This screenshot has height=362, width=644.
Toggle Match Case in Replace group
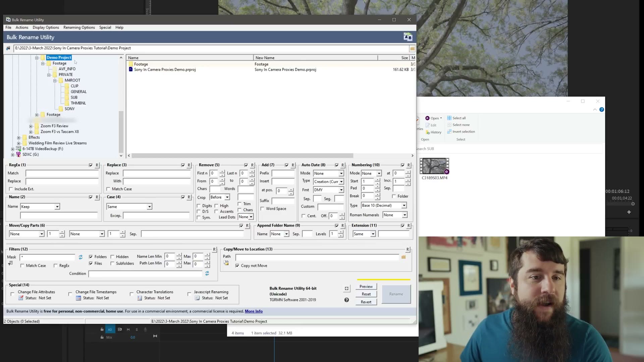tap(108, 189)
